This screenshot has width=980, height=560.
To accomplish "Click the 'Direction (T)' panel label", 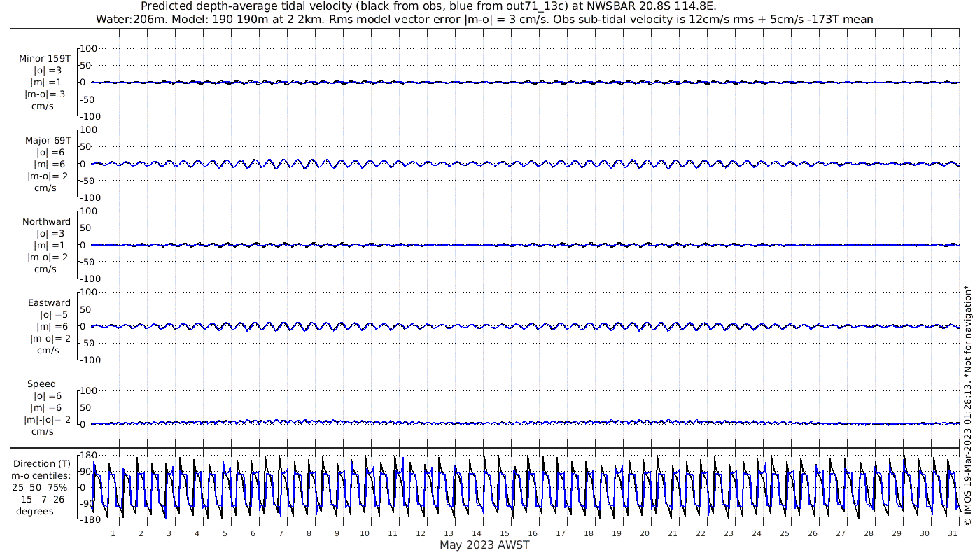I will (42, 464).
